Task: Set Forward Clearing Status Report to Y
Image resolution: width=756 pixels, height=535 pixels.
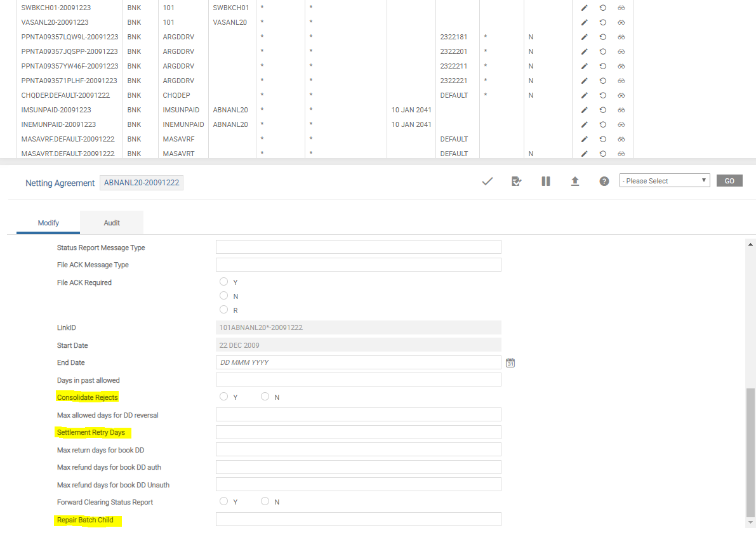Action: pos(223,501)
